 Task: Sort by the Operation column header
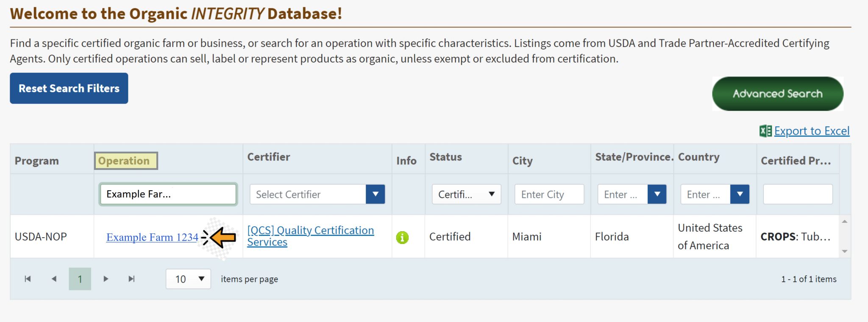point(126,161)
